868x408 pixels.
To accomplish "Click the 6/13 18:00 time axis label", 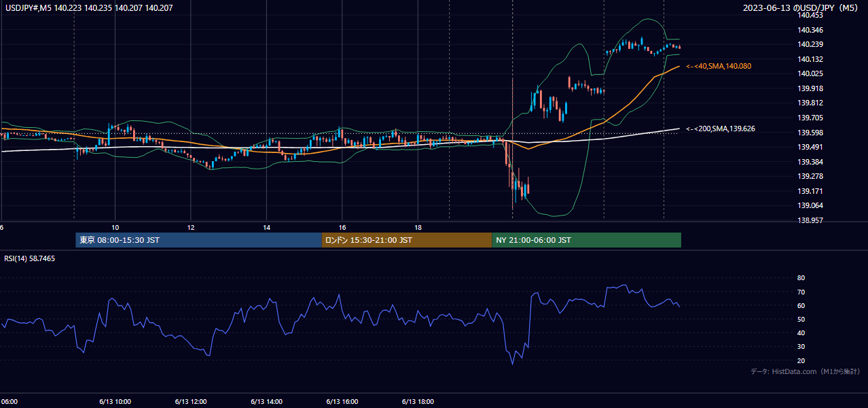I will (419, 401).
